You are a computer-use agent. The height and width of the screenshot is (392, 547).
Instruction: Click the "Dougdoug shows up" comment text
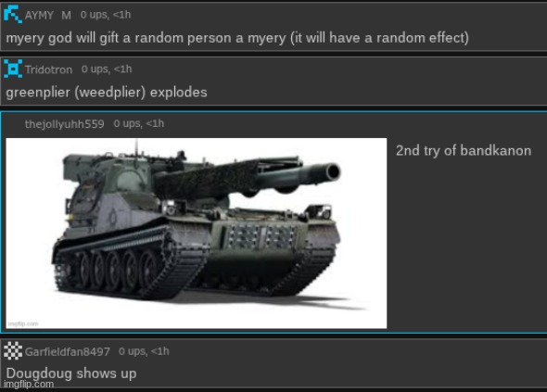71,373
